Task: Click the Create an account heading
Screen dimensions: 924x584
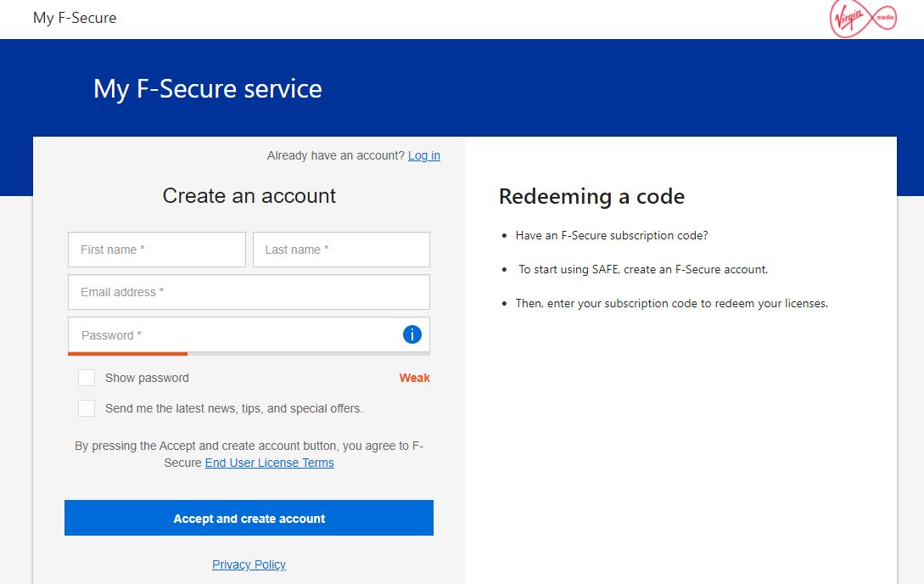Action: 249,196
